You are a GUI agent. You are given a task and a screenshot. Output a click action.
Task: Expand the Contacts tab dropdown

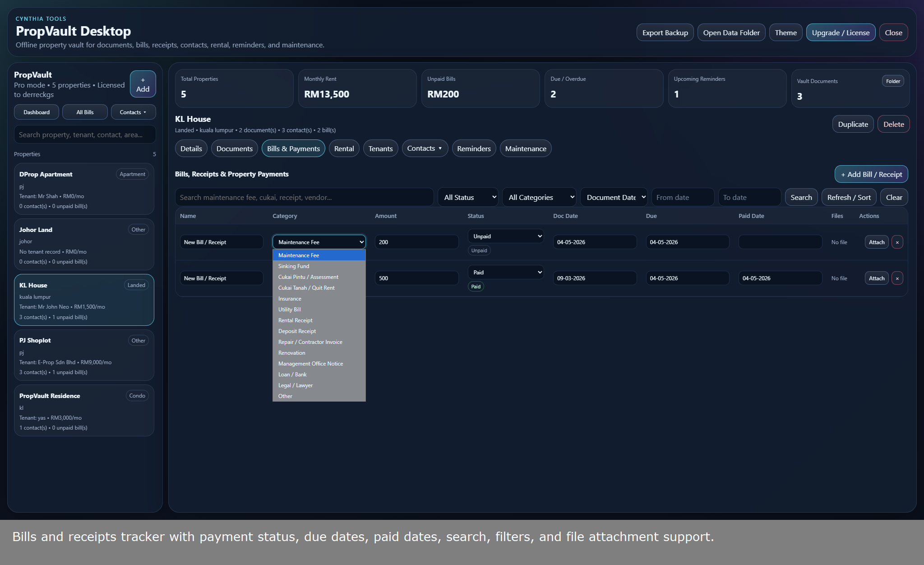(425, 148)
